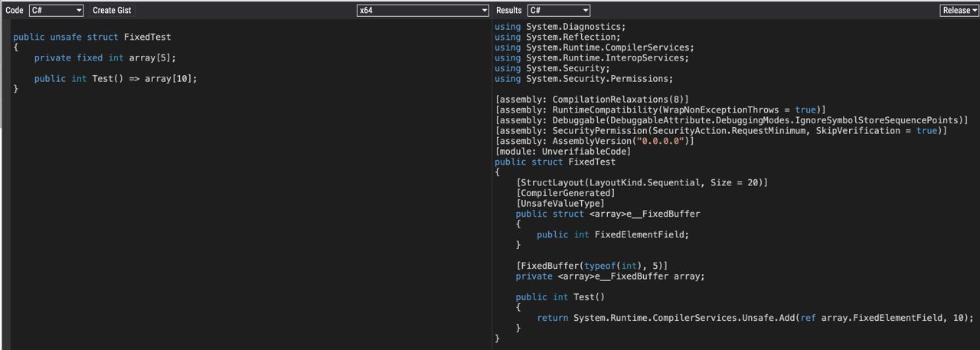Click 'public int Test()' in the results

point(560,297)
